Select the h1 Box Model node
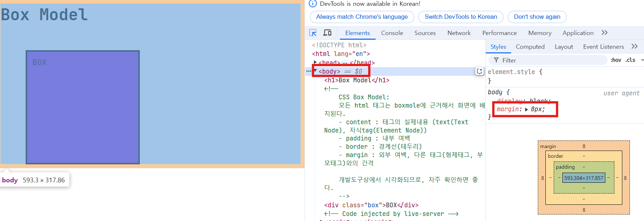644x221 pixels. point(357,80)
